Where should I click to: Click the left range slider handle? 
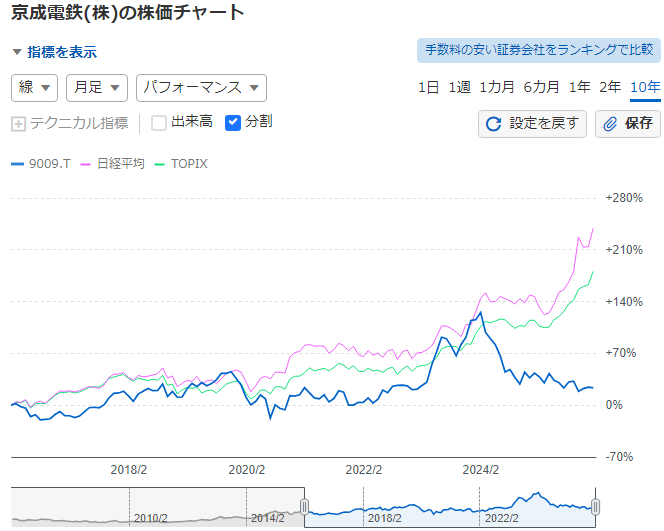[x=305, y=506]
